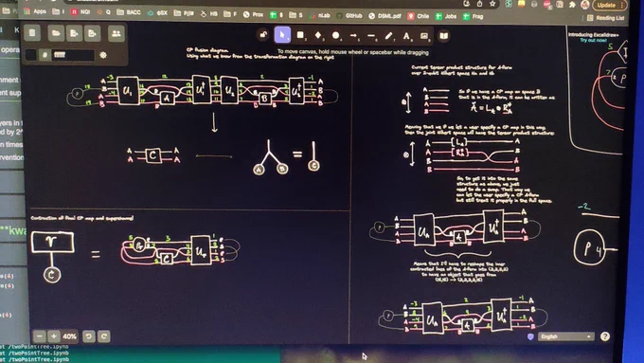Viewport: 644px width, 363px height.
Task: Click the U1 box in fusion diagram
Action: click(x=127, y=90)
